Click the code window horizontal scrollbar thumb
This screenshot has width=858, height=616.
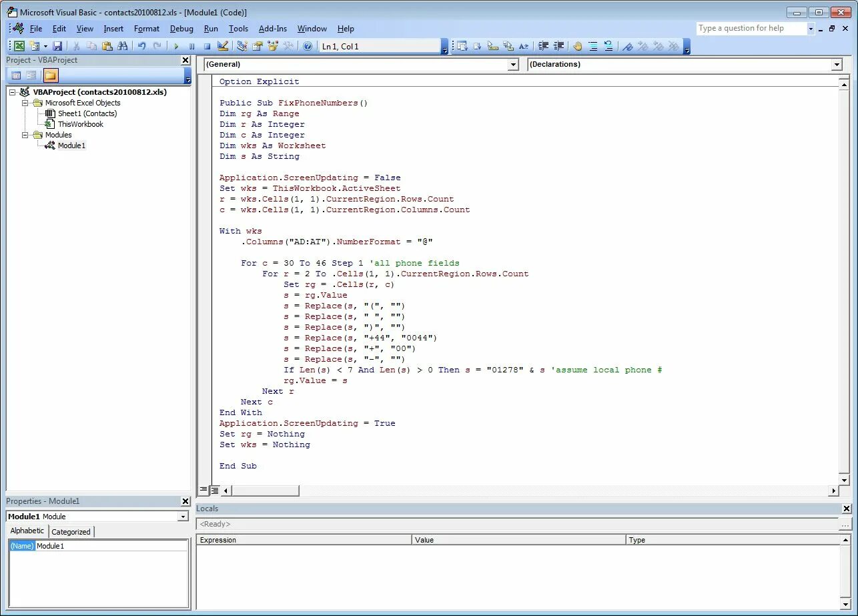click(x=266, y=491)
